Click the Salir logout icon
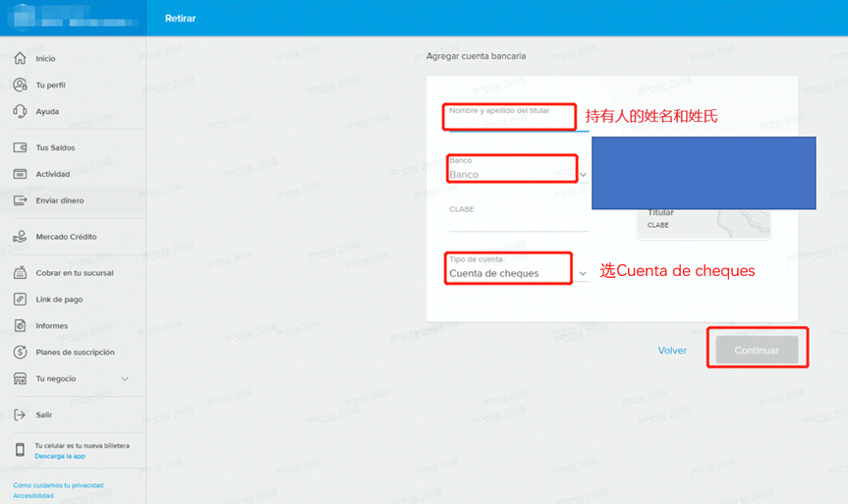848x504 pixels. pos(20,415)
